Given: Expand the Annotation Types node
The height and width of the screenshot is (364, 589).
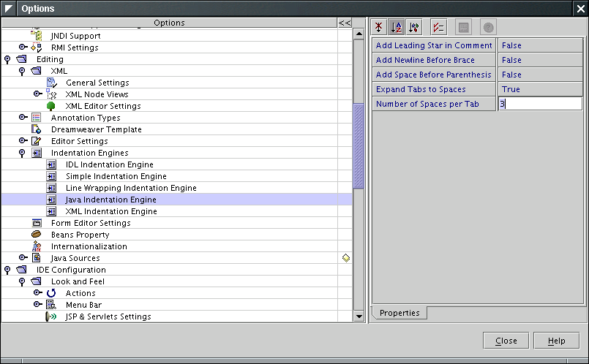Looking at the screenshot, I should click(23, 118).
